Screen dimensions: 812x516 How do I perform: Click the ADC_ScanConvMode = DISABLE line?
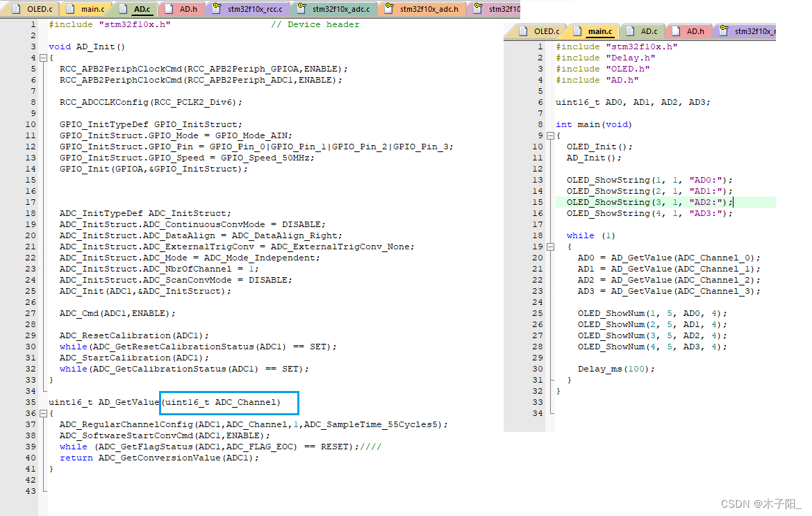(x=176, y=280)
